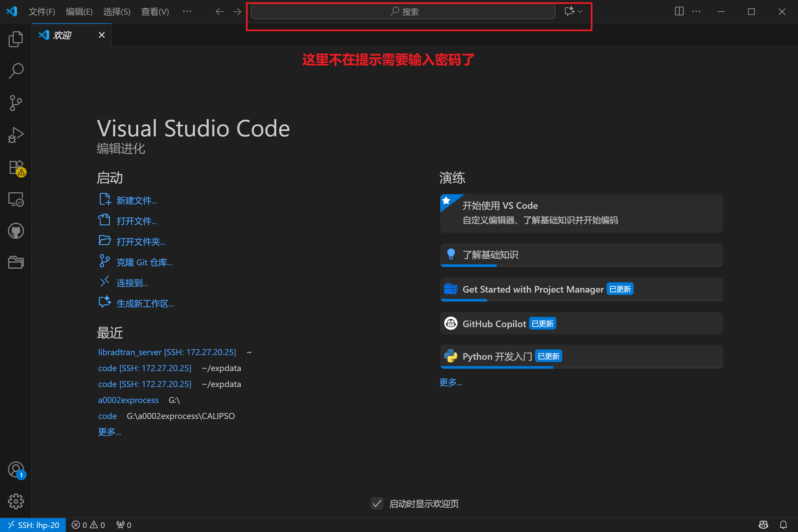Toggle the editor layout split icon
798x532 pixels.
click(x=679, y=11)
